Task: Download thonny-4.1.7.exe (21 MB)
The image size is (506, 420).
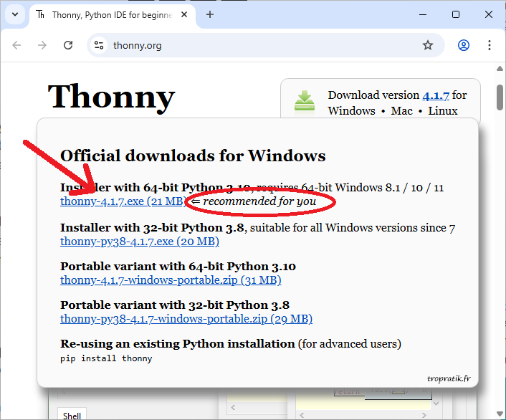Action: pos(123,201)
